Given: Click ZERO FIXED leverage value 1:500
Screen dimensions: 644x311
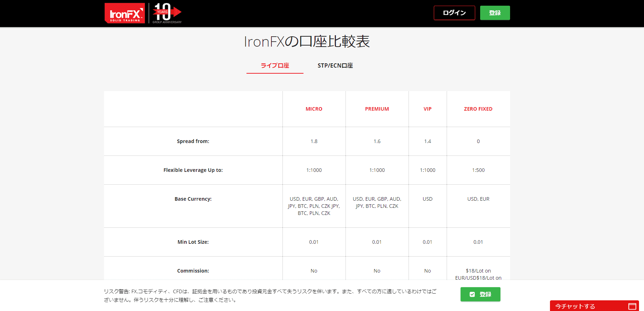Looking at the screenshot, I should [x=478, y=170].
